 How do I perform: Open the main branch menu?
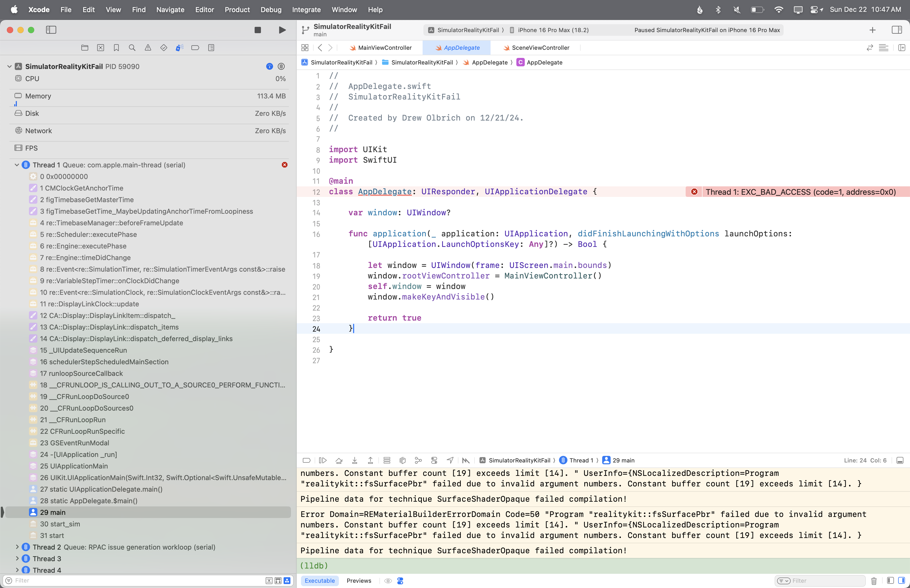pos(320,34)
